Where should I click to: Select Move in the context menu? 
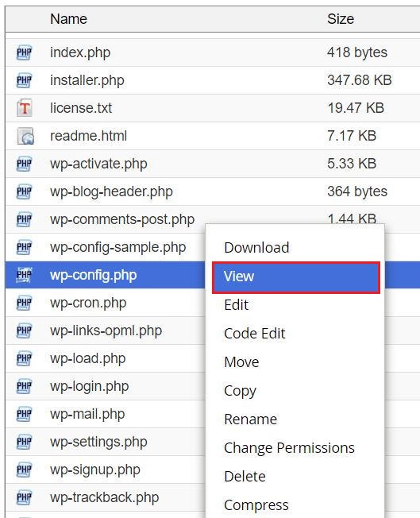pyautogui.click(x=241, y=362)
